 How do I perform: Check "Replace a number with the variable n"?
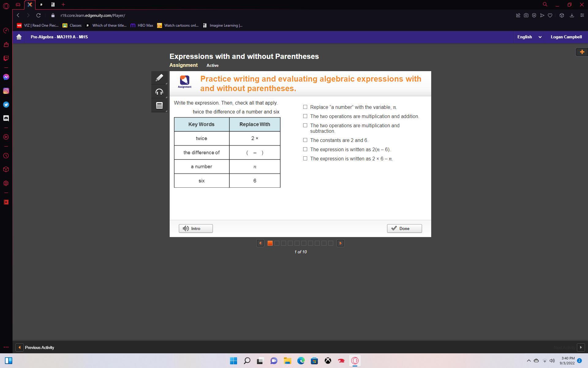coord(305,107)
